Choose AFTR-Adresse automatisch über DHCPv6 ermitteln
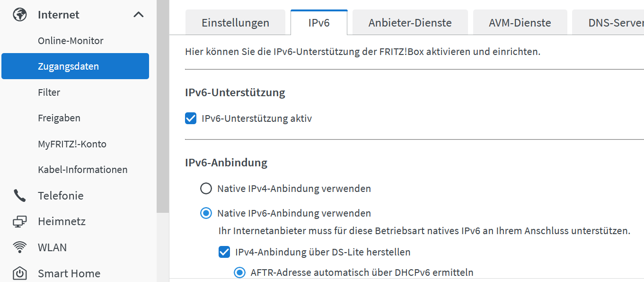This screenshot has width=644, height=282. (240, 272)
